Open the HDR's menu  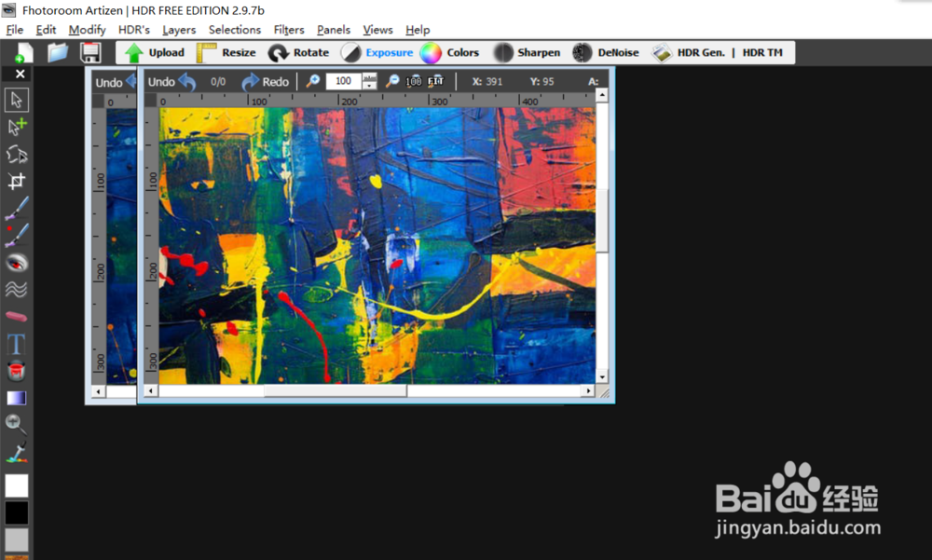pyautogui.click(x=133, y=30)
